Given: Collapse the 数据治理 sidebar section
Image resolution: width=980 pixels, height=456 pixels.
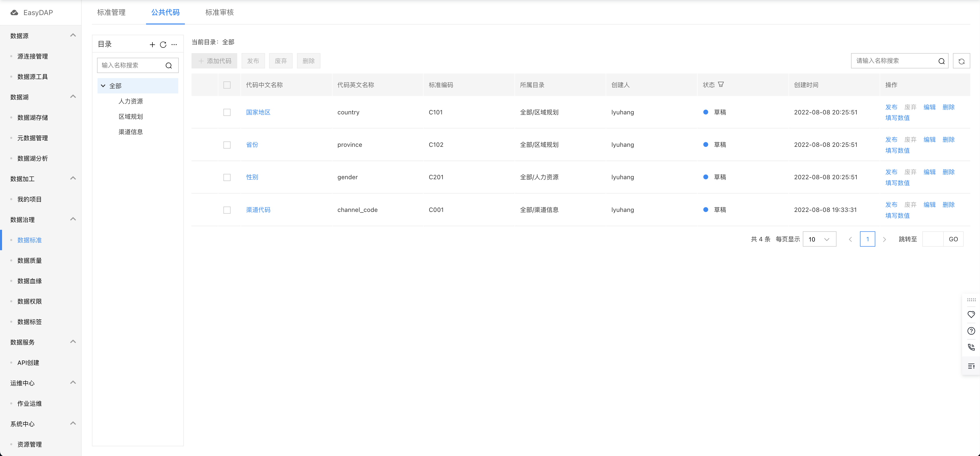Looking at the screenshot, I should pyautogui.click(x=73, y=219).
